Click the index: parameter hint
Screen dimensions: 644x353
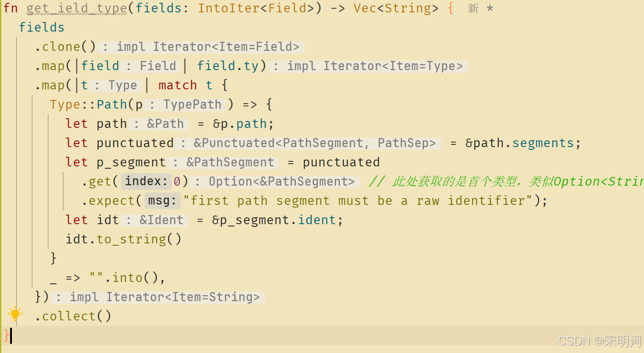[147, 182]
